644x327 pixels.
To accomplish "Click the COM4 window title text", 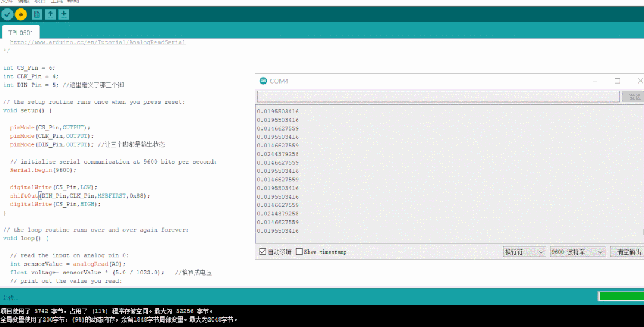I will [279, 81].
